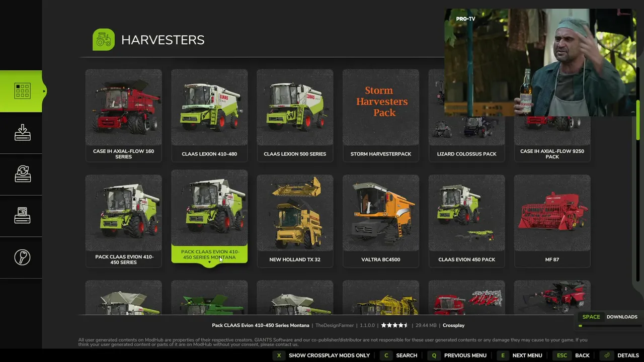
Task: Open the CLAAS Lexion 500 Series mod
Action: pos(295,116)
